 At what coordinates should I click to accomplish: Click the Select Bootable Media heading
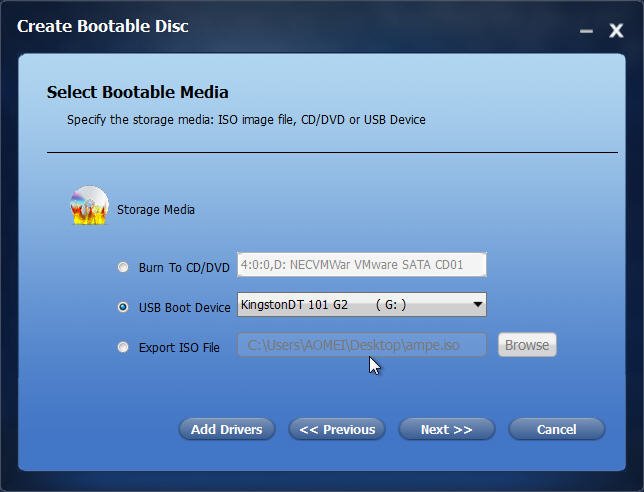[x=138, y=92]
